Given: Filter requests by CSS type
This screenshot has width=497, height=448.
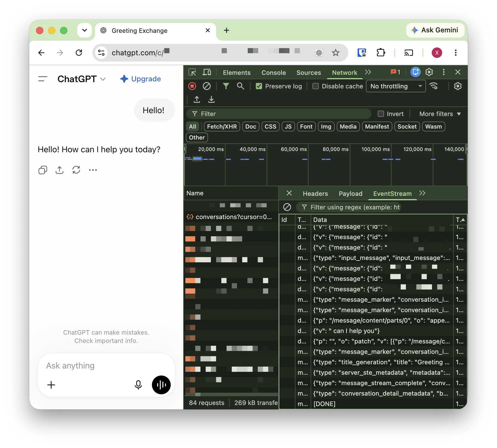Looking at the screenshot, I should (270, 126).
